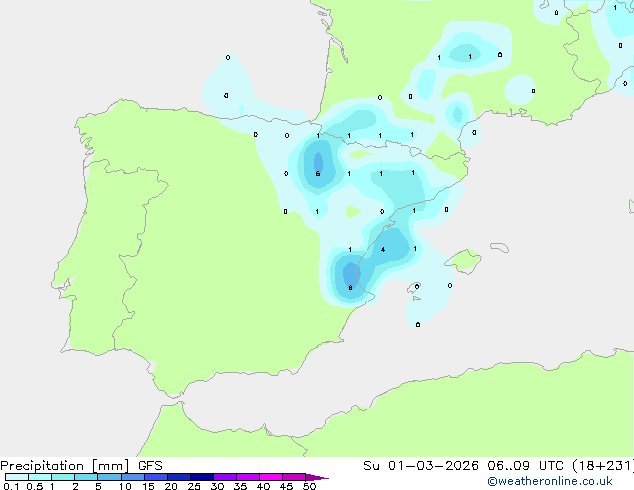Select the "GFS" model label
Viewport: 634px width, 490px height.
[150, 466]
